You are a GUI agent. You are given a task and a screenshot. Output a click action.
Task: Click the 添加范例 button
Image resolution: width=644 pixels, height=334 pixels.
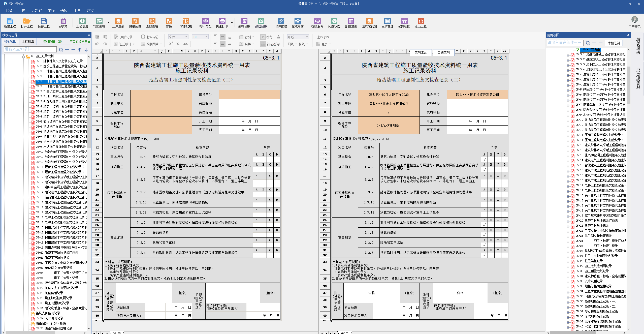(x=614, y=43)
